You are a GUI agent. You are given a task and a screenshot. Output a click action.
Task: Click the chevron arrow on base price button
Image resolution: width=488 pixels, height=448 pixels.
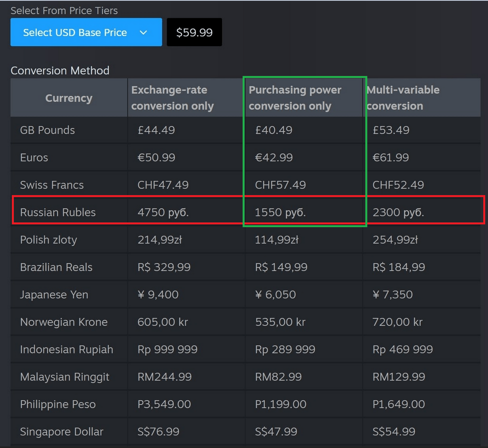point(144,32)
